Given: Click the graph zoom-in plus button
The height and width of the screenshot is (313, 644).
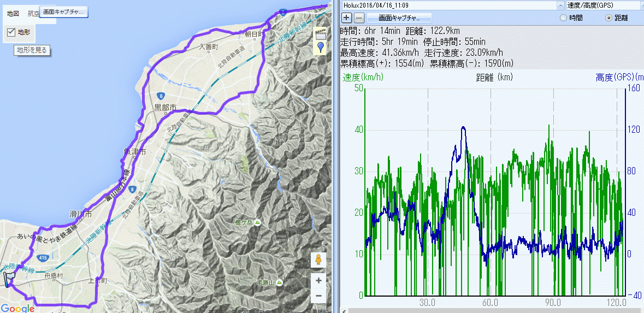Looking at the screenshot, I should coord(346,17).
